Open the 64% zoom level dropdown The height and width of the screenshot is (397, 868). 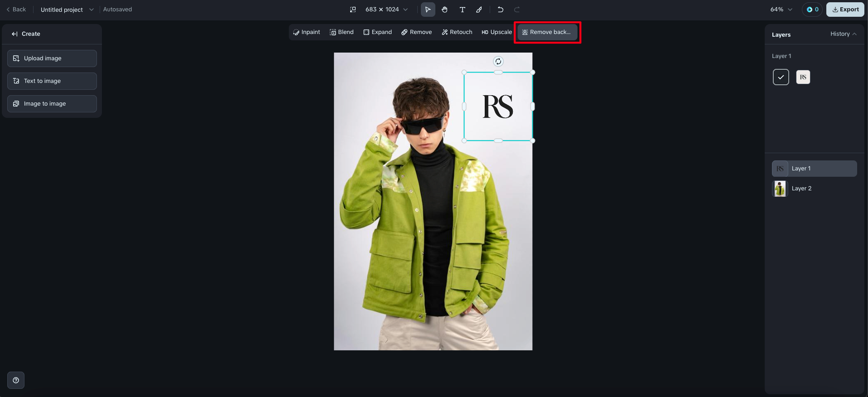coord(781,10)
